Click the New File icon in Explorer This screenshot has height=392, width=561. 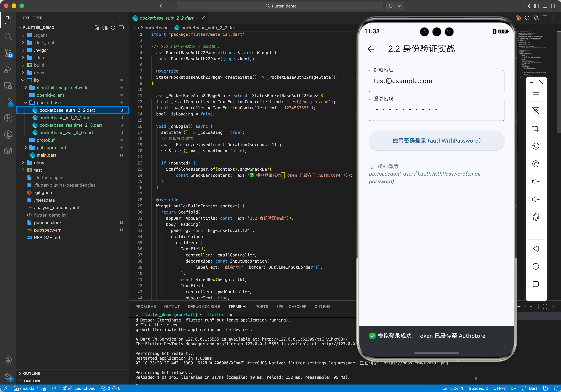tap(97, 28)
